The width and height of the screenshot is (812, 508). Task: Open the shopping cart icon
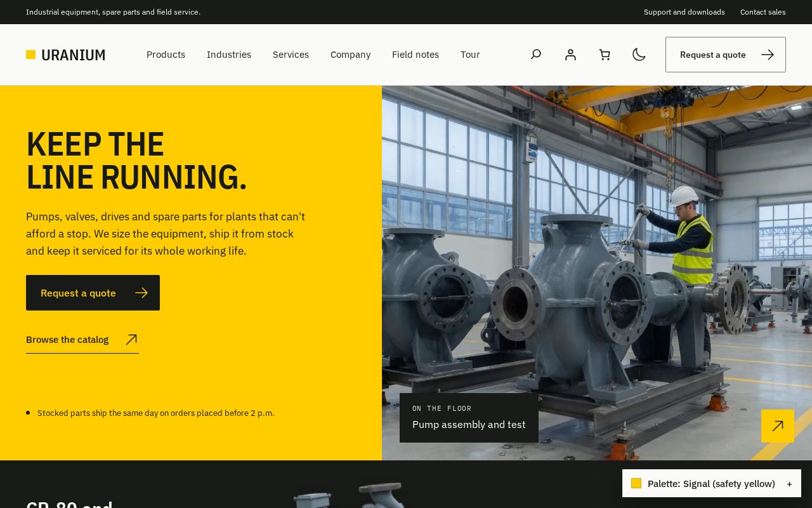click(605, 55)
